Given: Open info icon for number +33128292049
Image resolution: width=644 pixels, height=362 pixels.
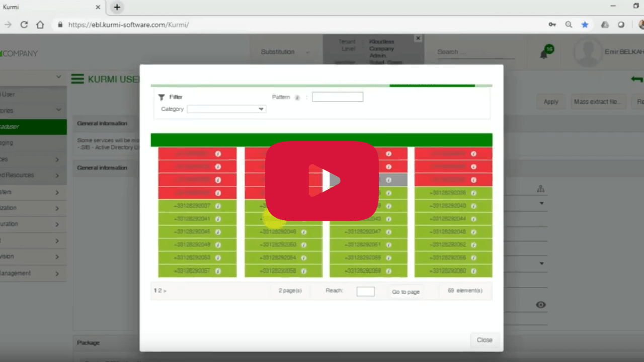Looking at the screenshot, I should (218, 245).
